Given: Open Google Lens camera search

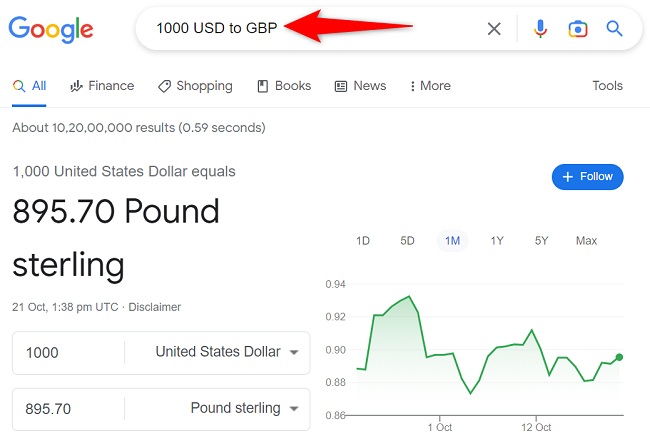Looking at the screenshot, I should pos(577,29).
